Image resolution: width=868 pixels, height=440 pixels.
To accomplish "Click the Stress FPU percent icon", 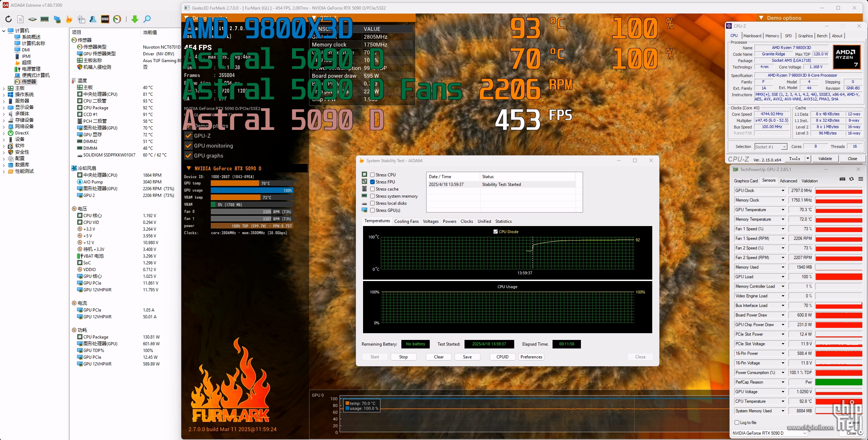I will tap(364, 181).
